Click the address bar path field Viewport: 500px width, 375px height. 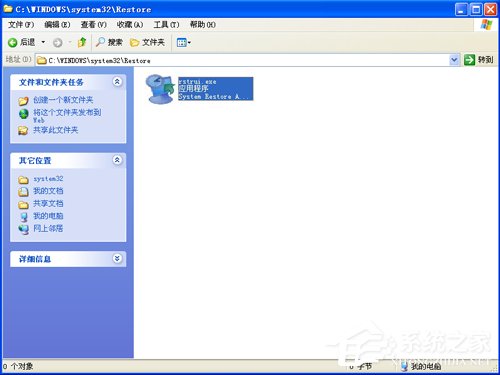(247, 60)
